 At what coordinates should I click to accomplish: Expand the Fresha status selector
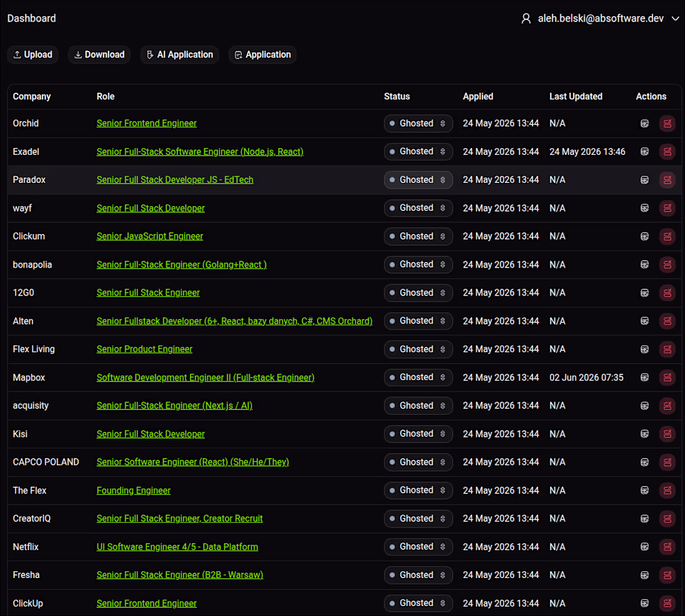click(x=418, y=575)
